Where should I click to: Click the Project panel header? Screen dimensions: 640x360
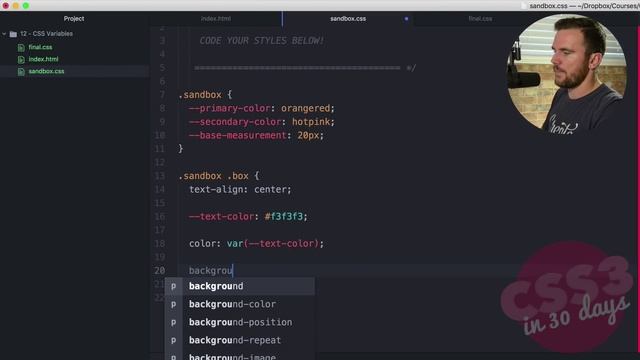point(74,19)
